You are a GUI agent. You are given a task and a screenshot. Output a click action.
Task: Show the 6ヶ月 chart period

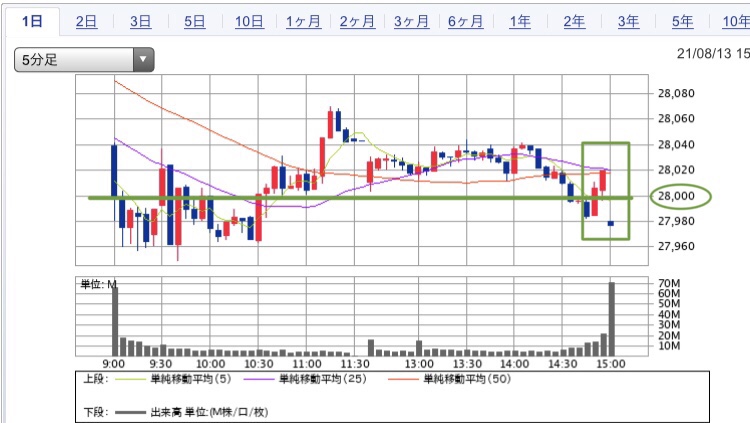[465, 22]
